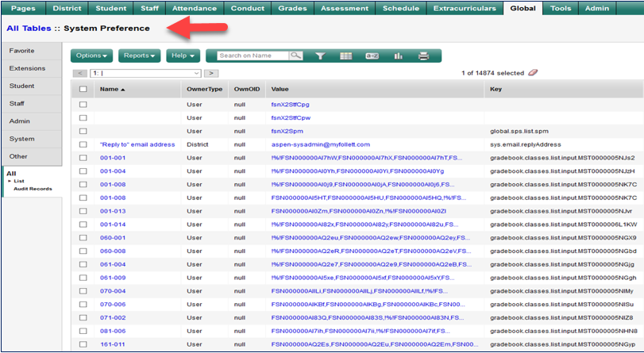Open the "Reply to" email address link
This screenshot has width=644, height=353.
tap(137, 144)
